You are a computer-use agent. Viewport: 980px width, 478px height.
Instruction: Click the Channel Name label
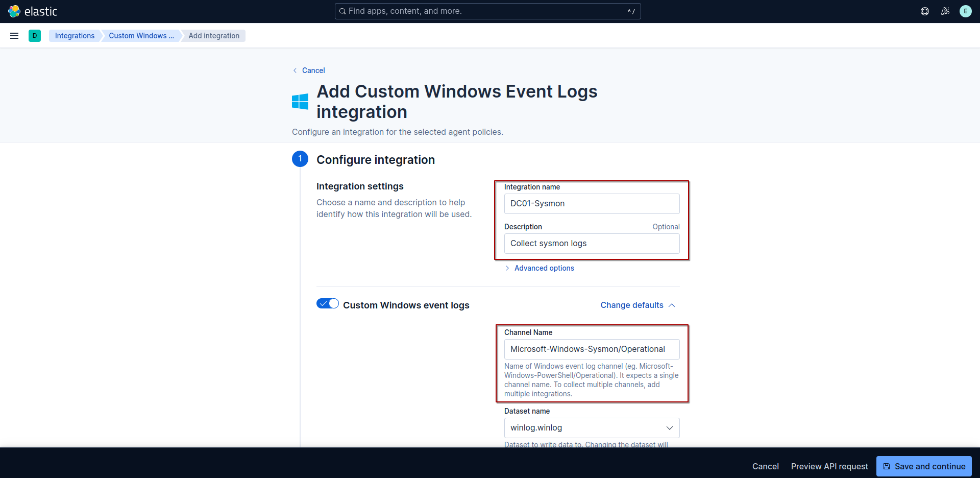tap(528, 332)
